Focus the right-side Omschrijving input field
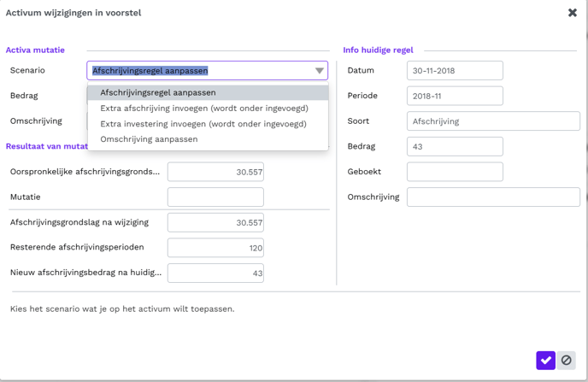 tap(493, 197)
